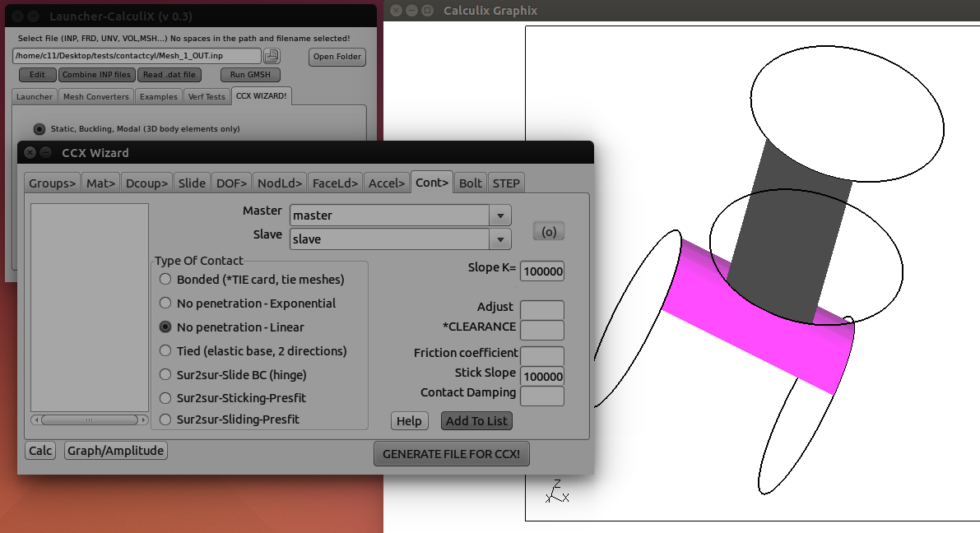Click the (o) button in the CCX Wizard
980x533 pixels.
coord(548,230)
